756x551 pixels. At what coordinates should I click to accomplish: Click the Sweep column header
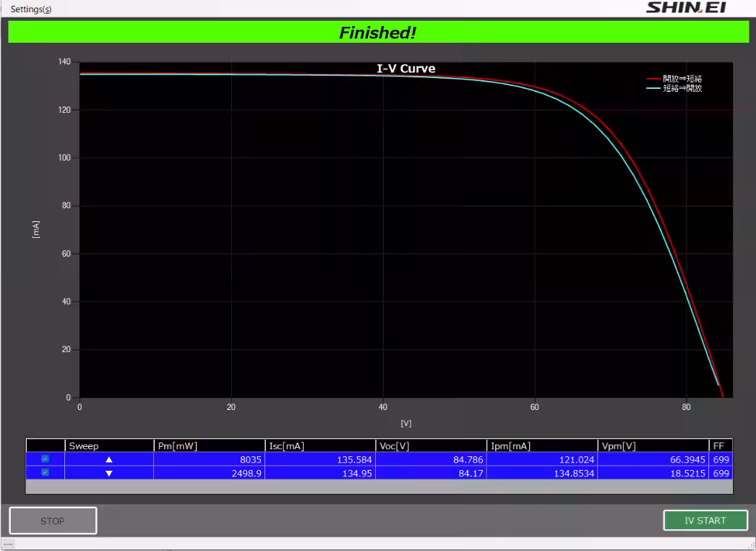click(x=109, y=446)
